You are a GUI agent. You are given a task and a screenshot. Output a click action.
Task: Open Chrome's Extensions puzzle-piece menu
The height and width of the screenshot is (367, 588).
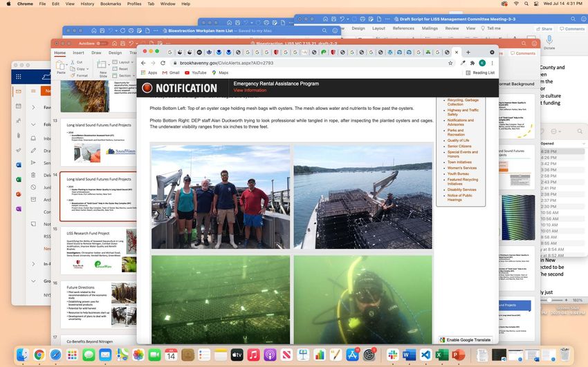coord(472,63)
